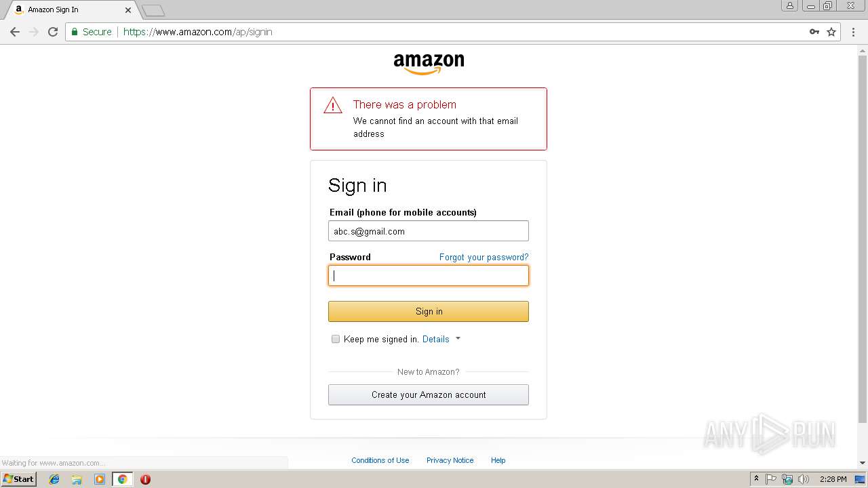Reload the page with the refresh icon
This screenshot has width=868, height=488.
click(x=53, y=32)
